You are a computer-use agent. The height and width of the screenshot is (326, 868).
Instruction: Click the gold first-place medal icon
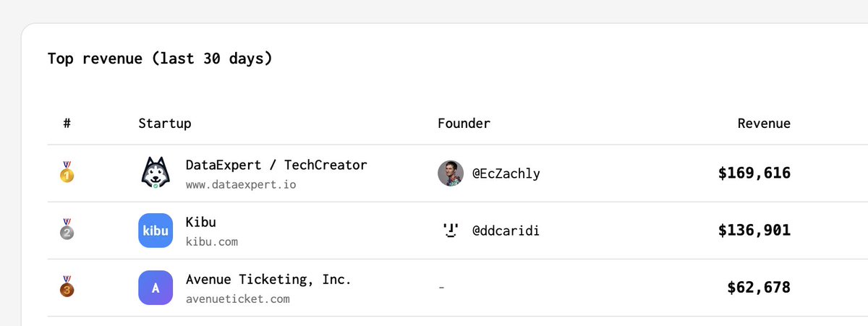[x=67, y=172]
